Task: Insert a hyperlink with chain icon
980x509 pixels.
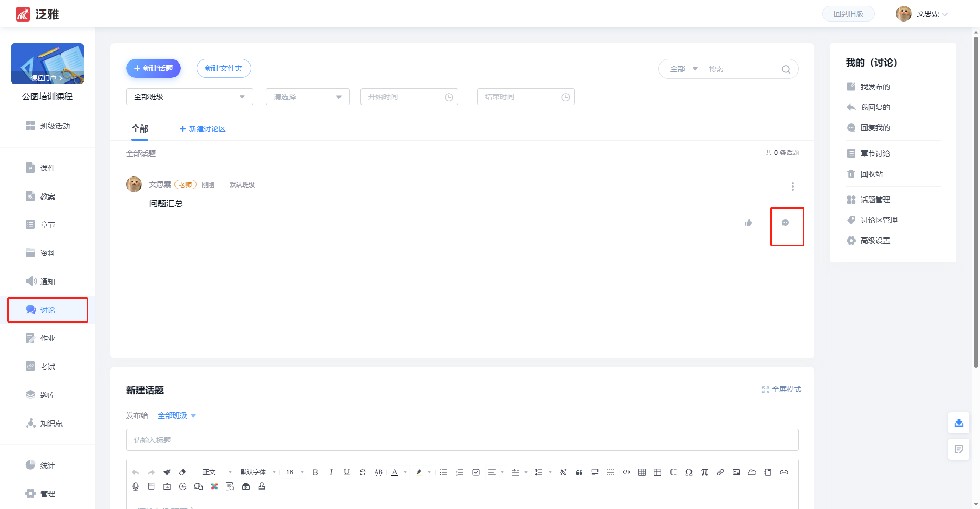Action: coord(784,472)
